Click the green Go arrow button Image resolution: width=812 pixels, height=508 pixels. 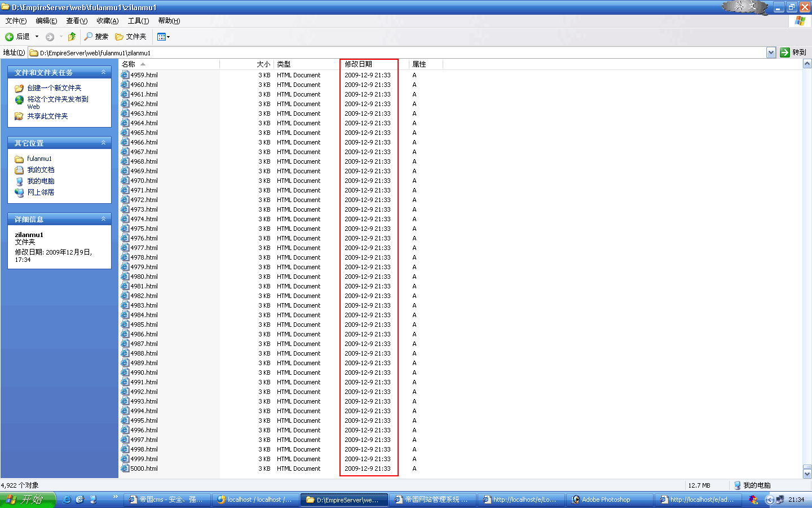(x=785, y=52)
